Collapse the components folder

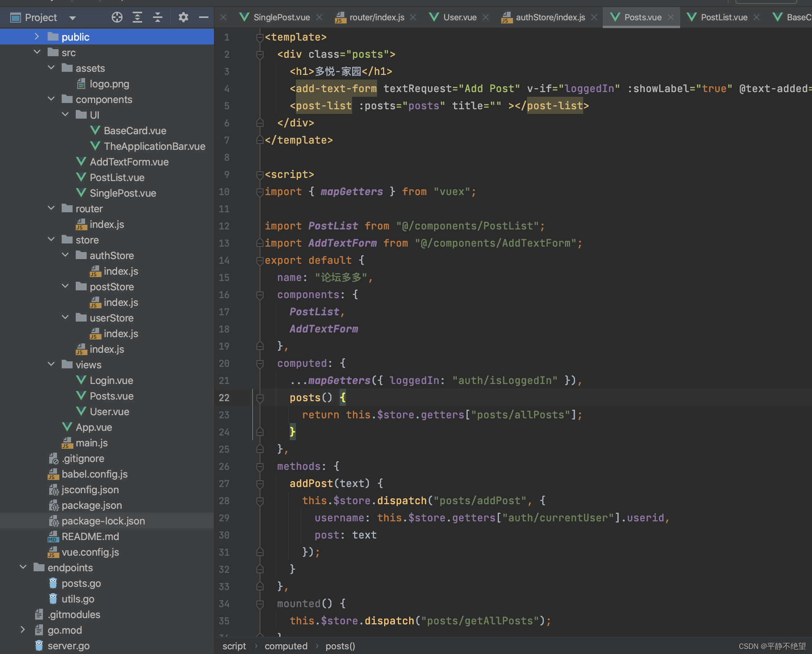click(51, 99)
